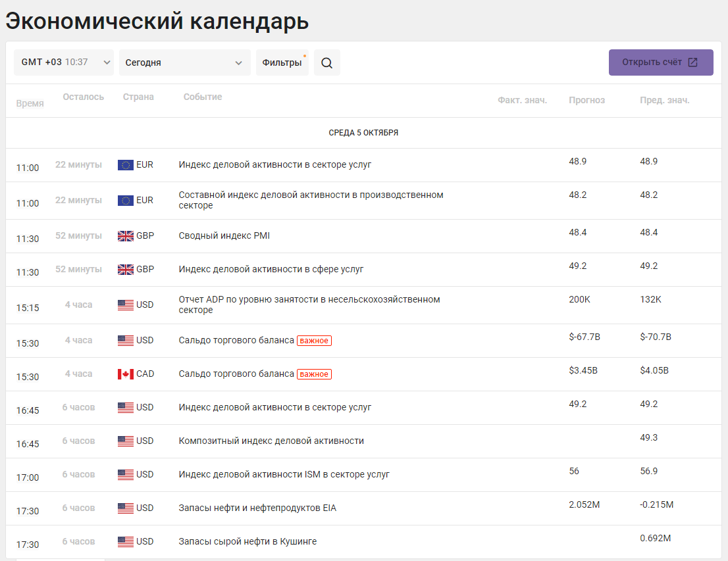This screenshot has width=728, height=561.
Task: Click the 15:15 time cell
Action: 28,308
